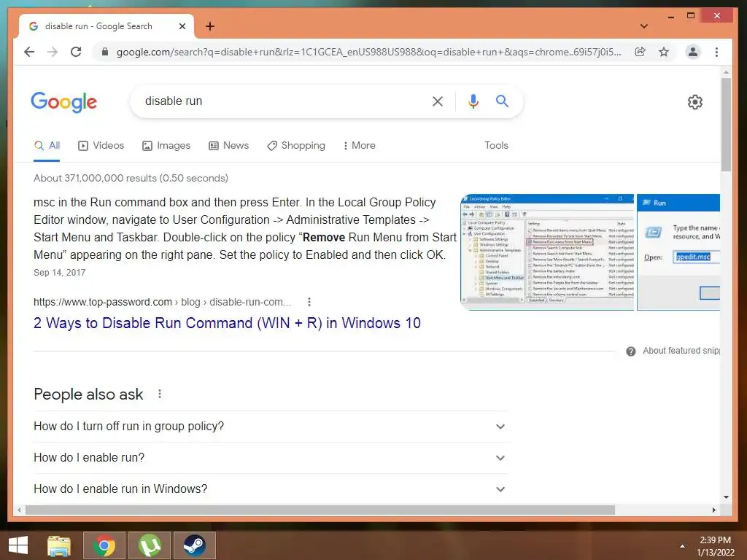The image size is (747, 560).
Task: Click the scroll down arrow
Action: 726,497
